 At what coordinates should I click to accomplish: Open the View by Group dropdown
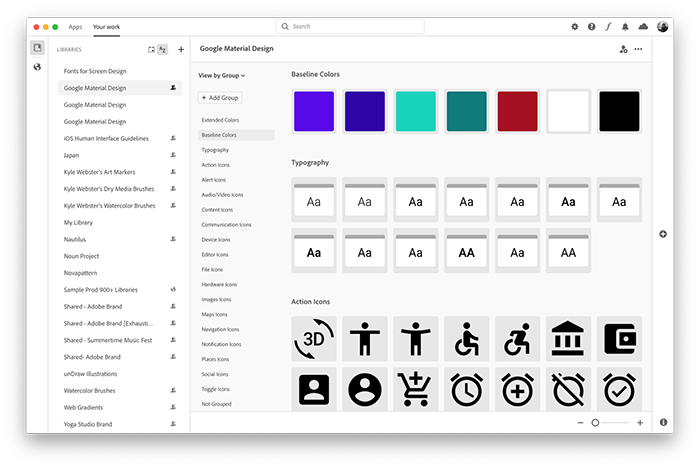[221, 75]
